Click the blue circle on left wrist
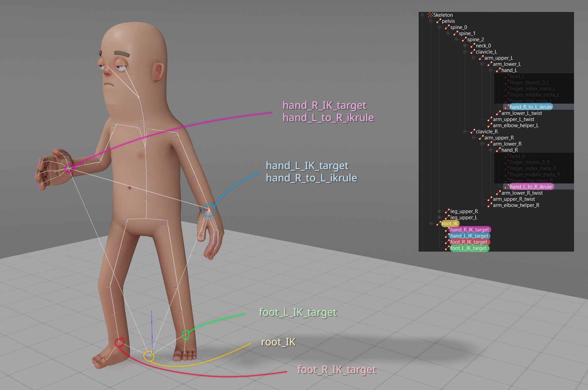This screenshot has height=390, width=588. click(208, 210)
